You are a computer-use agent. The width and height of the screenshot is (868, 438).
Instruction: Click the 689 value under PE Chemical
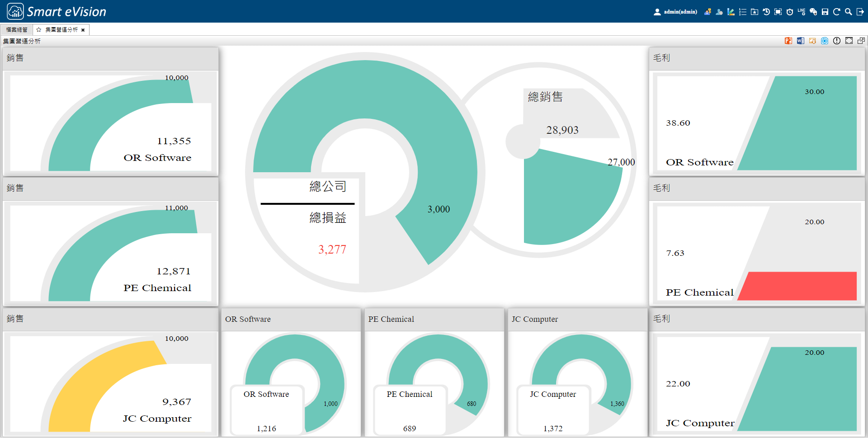(x=410, y=429)
